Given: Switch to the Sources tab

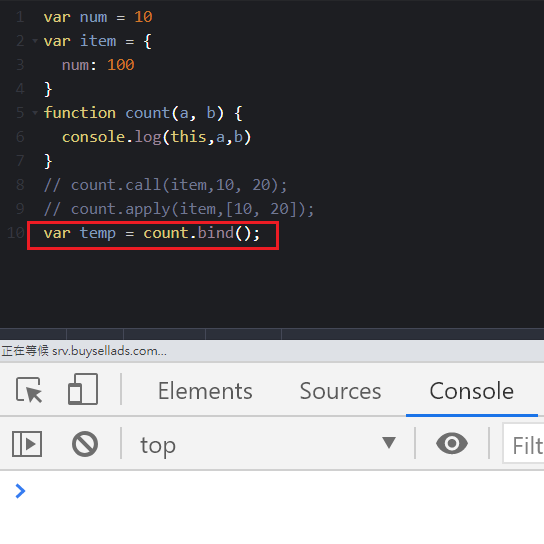Looking at the screenshot, I should pyautogui.click(x=340, y=391).
